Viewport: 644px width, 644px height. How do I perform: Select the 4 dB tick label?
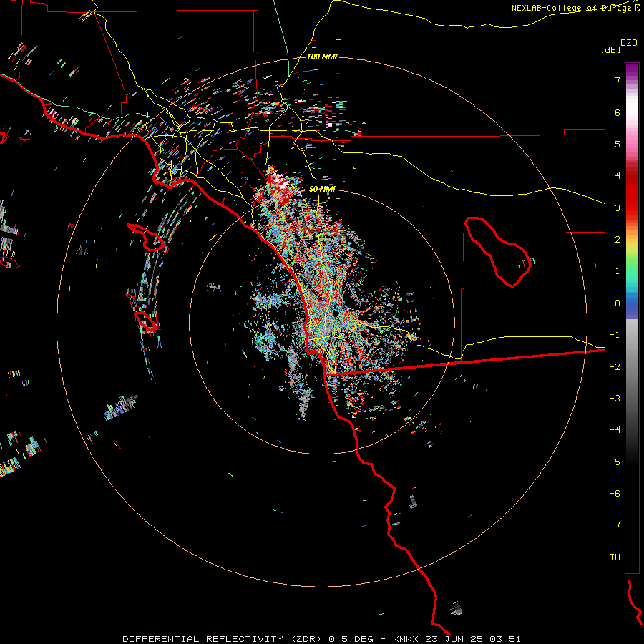[x=618, y=176]
